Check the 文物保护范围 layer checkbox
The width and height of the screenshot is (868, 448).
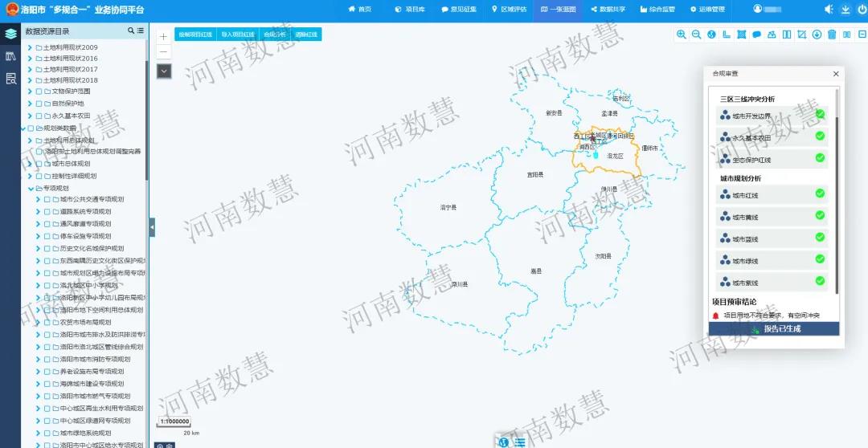39,92
